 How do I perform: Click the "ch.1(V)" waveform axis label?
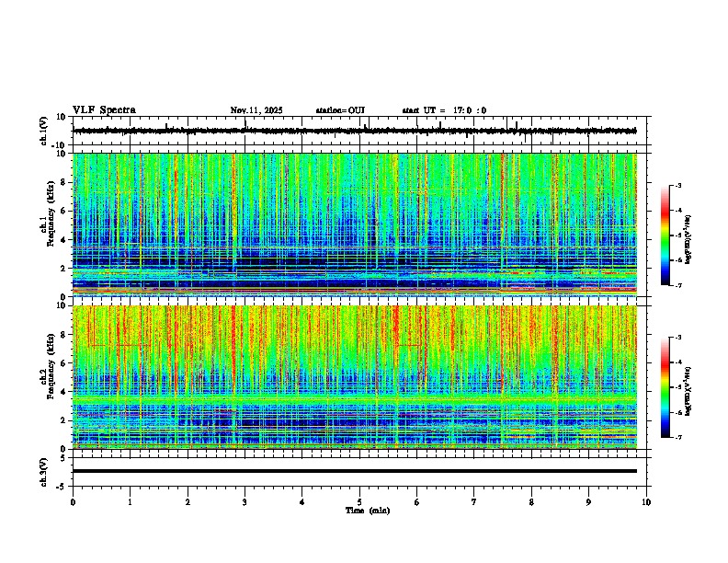(44, 131)
